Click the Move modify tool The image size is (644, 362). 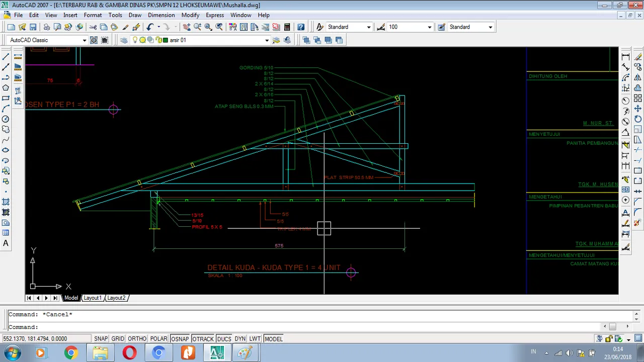click(638, 109)
